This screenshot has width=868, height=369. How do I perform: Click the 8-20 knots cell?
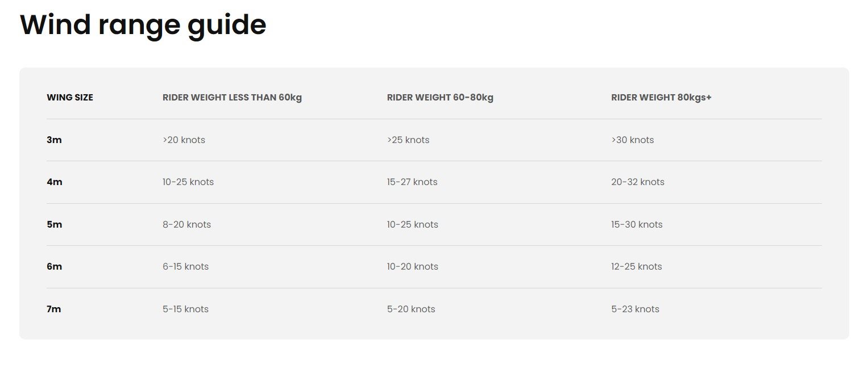(x=186, y=225)
